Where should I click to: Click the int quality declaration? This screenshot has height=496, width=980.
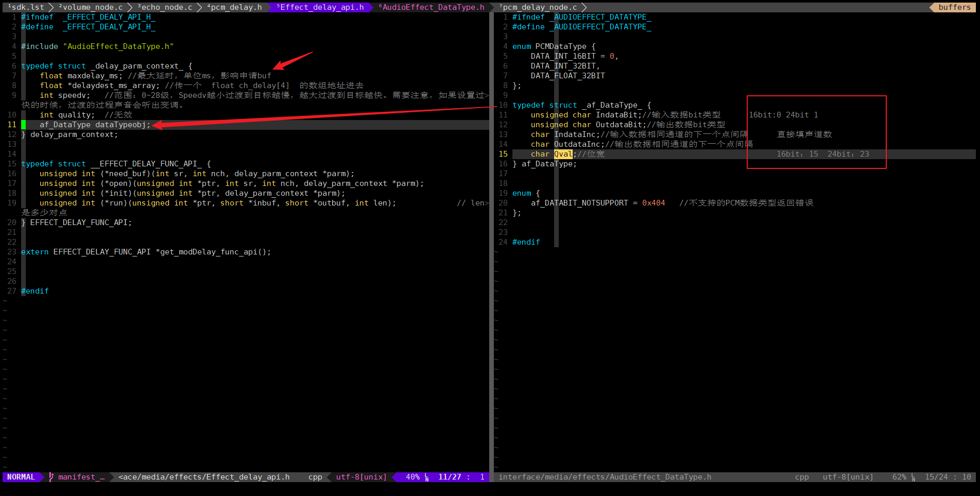pos(67,115)
